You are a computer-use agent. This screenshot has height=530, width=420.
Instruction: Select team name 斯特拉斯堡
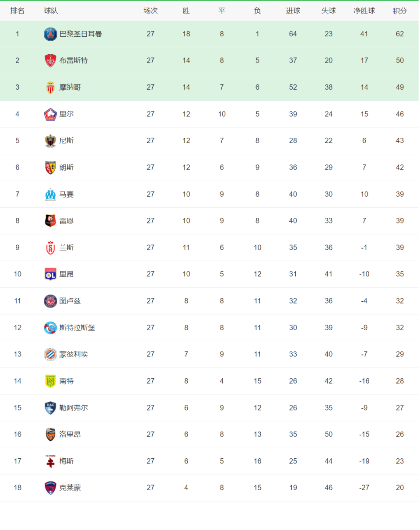click(77, 328)
